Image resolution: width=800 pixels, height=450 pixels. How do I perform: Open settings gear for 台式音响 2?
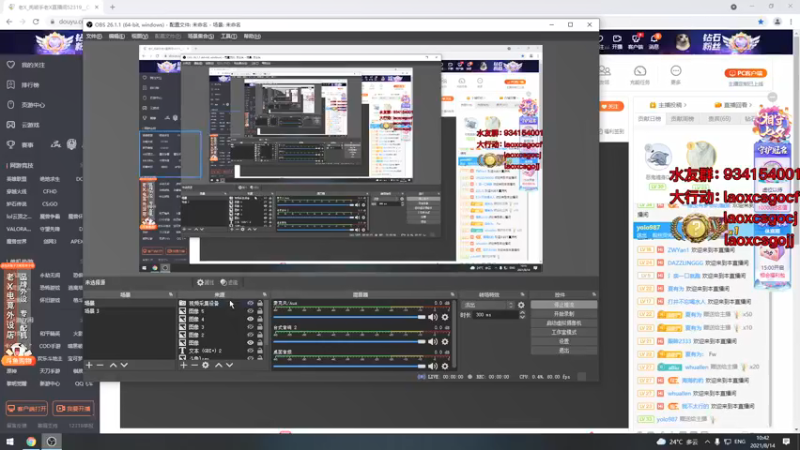[x=445, y=341]
